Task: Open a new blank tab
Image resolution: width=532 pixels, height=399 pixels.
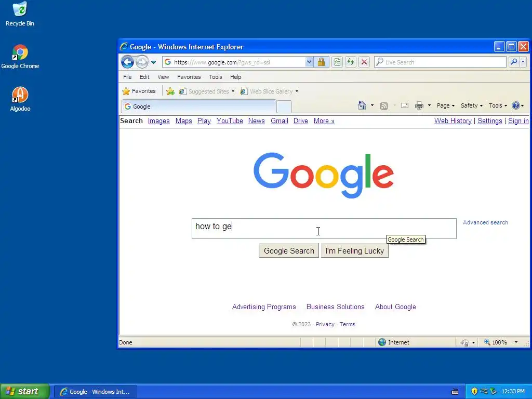Action: tap(284, 107)
